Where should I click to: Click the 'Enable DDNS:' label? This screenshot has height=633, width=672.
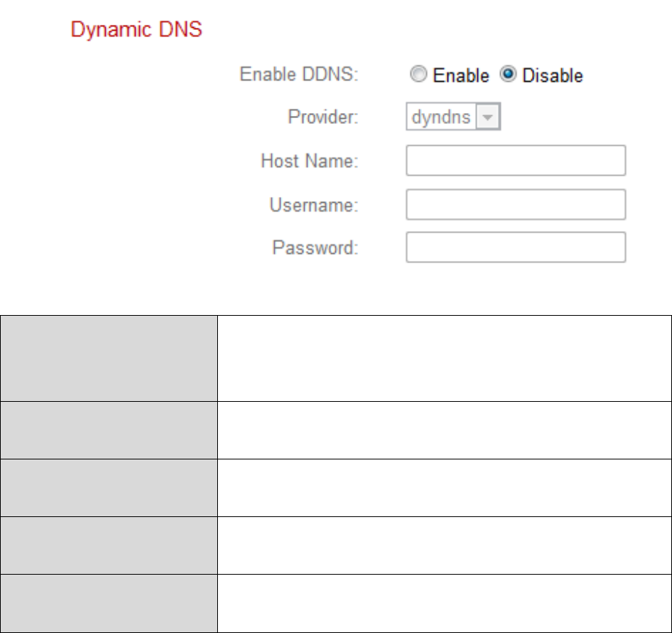[x=299, y=75]
